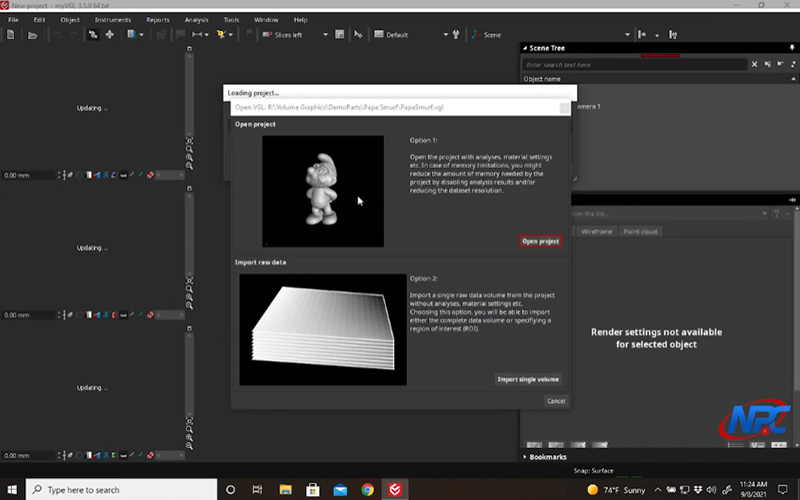800x500 pixels.
Task: Click the Import single volume button
Action: pyautogui.click(x=529, y=379)
